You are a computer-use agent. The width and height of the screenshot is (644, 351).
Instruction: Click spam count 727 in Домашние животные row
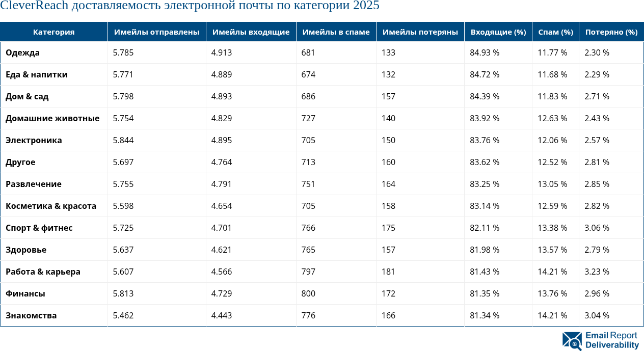308,118
